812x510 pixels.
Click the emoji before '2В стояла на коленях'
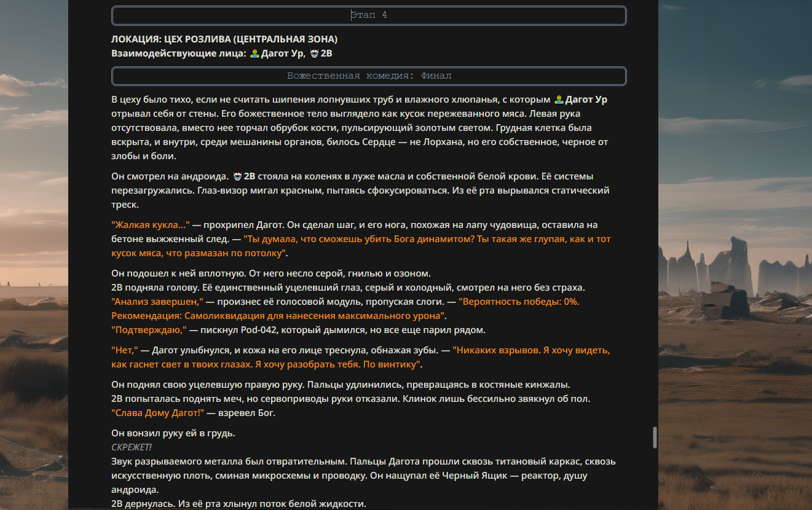237,176
